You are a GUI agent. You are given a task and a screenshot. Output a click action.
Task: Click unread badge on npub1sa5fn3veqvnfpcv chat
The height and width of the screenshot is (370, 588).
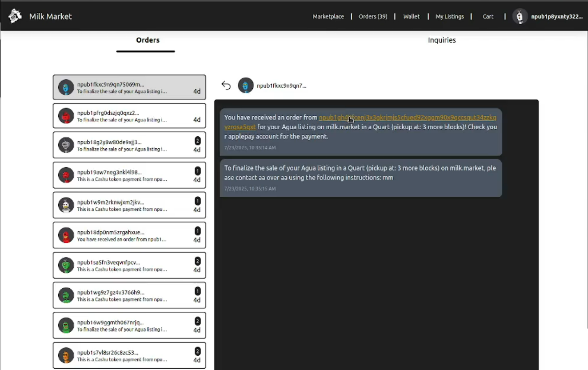click(198, 261)
